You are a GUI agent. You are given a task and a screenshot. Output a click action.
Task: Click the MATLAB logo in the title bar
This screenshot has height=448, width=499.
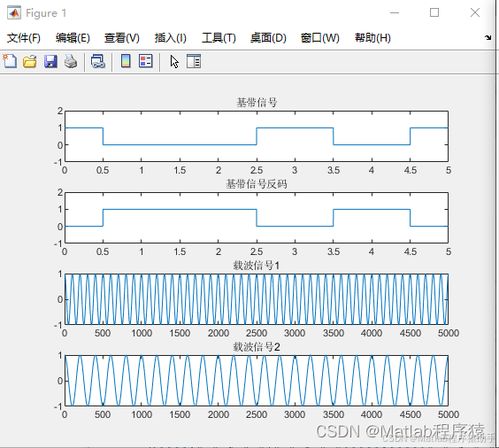(14, 13)
